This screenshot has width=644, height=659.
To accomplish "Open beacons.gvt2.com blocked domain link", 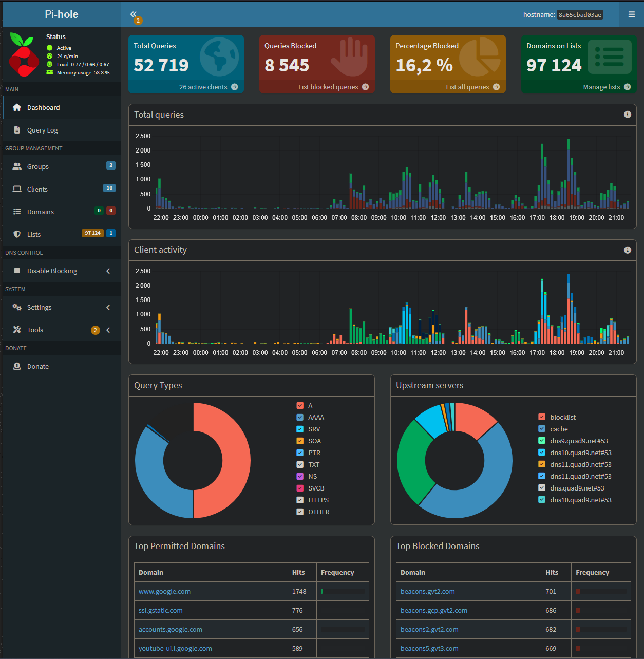I will point(427,591).
